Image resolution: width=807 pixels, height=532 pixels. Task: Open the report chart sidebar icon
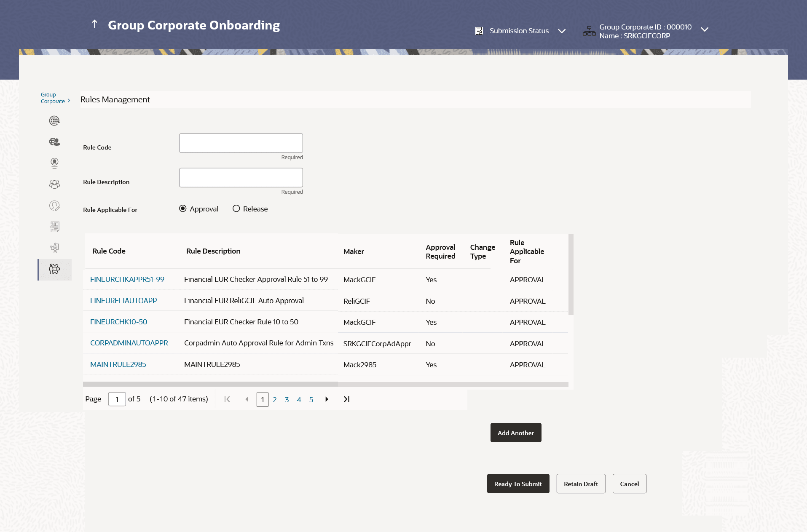54,227
